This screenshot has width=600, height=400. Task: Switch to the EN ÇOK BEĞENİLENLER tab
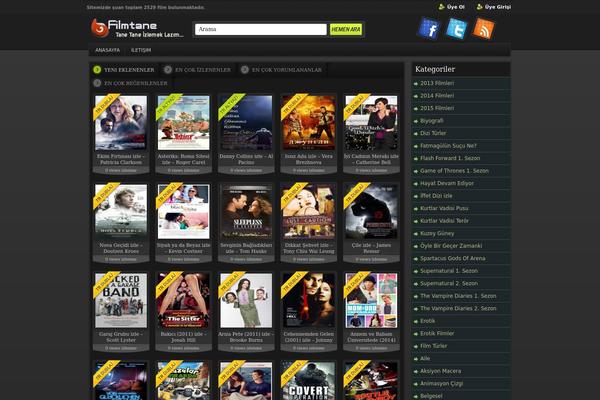pyautogui.click(x=130, y=83)
